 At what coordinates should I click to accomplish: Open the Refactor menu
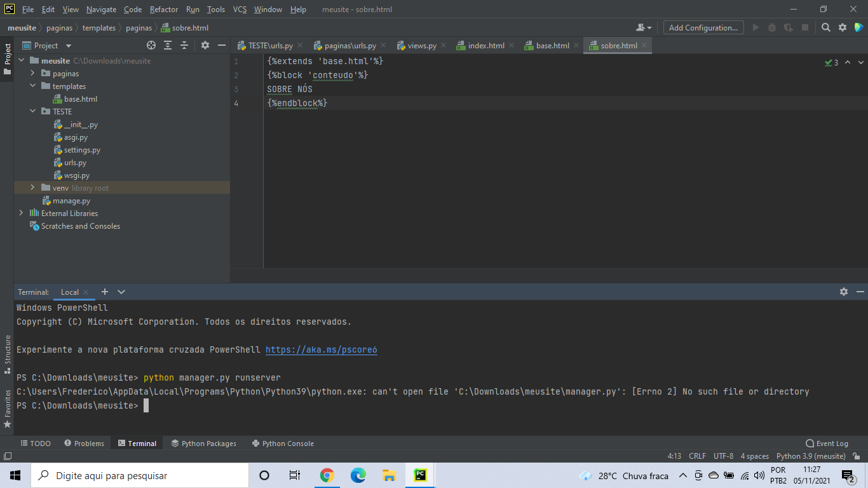pyautogui.click(x=164, y=10)
